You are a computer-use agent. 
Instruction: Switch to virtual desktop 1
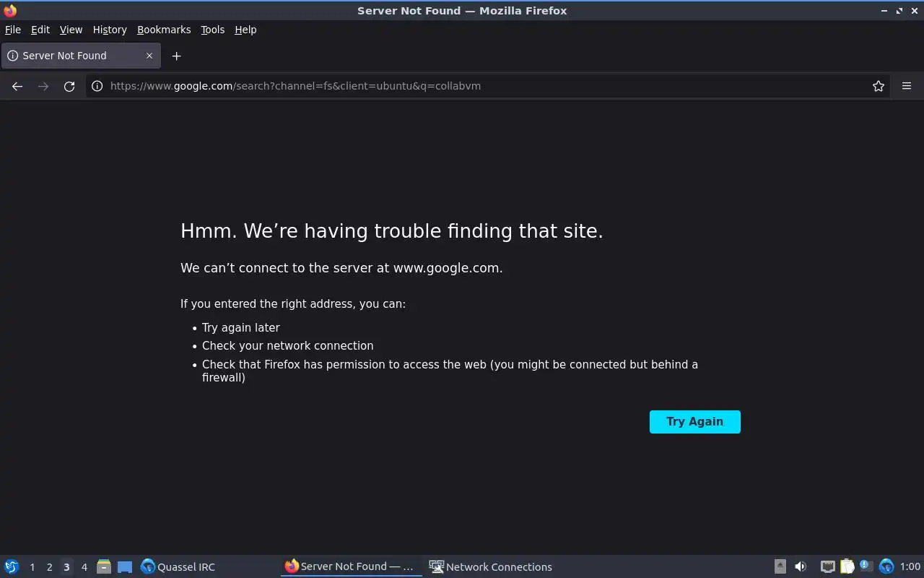[x=32, y=567]
